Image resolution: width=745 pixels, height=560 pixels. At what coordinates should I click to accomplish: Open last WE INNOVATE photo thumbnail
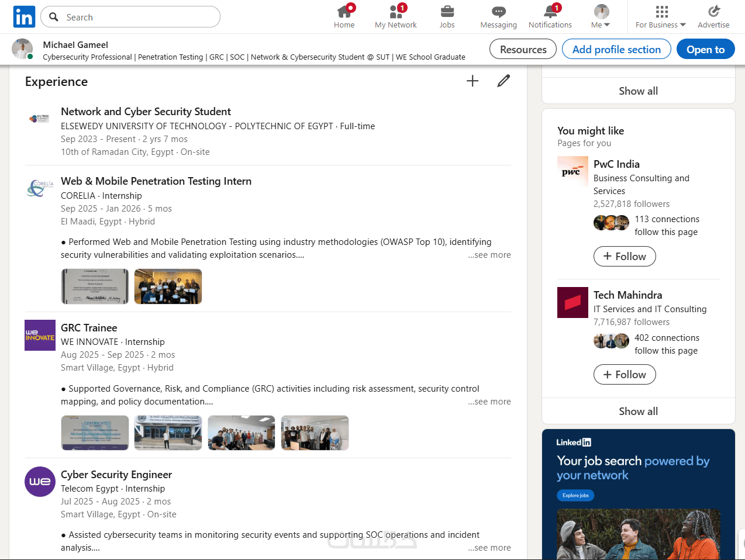[x=315, y=433]
